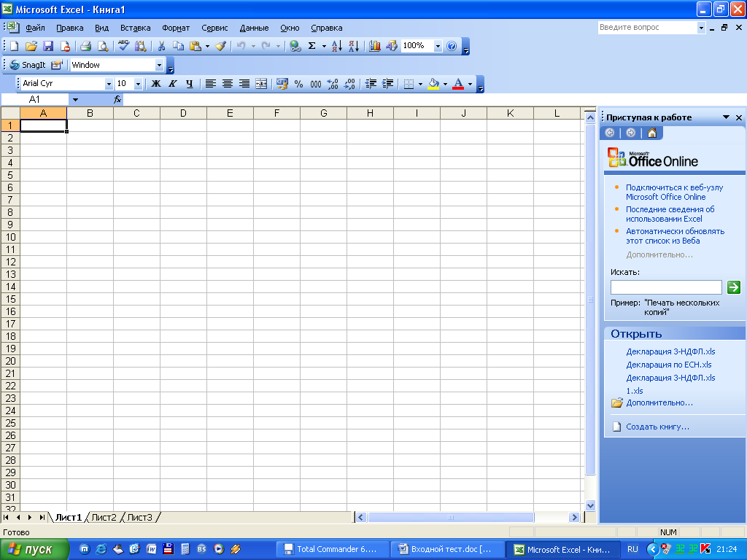
Task: Expand the Name Box dropdown arrow
Action: [x=75, y=99]
